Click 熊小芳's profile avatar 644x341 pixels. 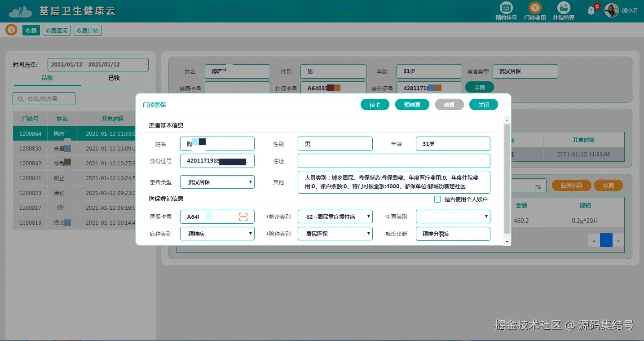coord(611,10)
